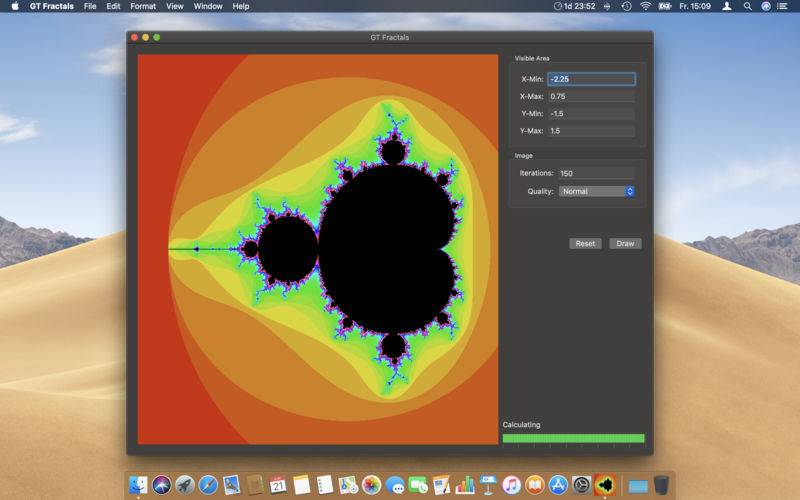Open Spotlight search magnifier in menu bar
This screenshot has width=800, height=500.
[747, 6]
